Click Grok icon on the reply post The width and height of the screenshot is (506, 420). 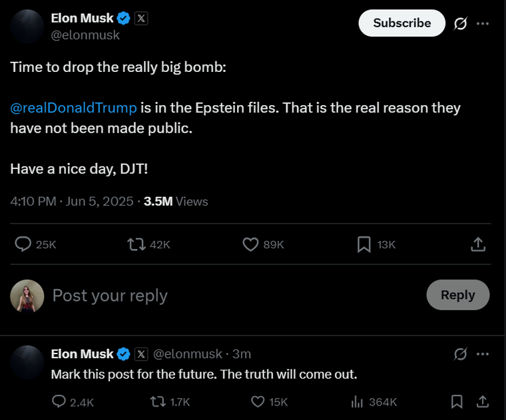(460, 354)
